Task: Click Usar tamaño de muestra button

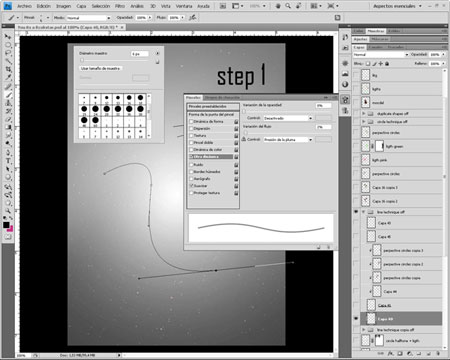Action: (100, 68)
